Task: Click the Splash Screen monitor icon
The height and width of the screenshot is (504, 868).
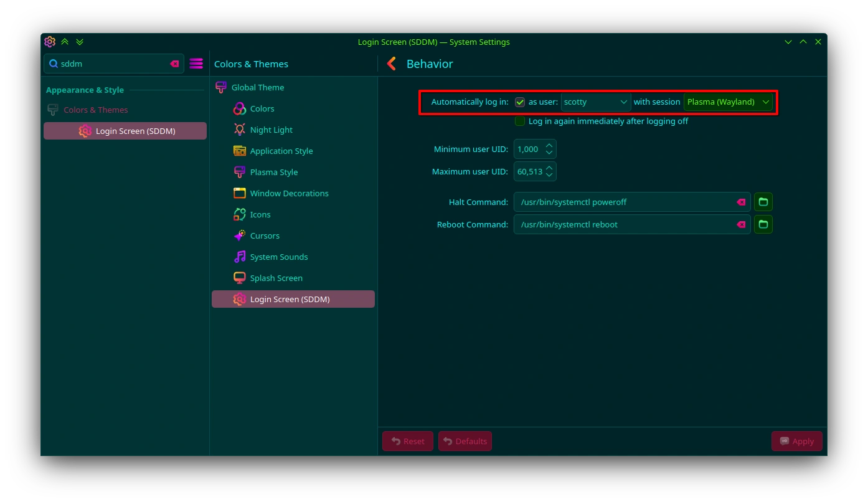Action: [x=240, y=278]
